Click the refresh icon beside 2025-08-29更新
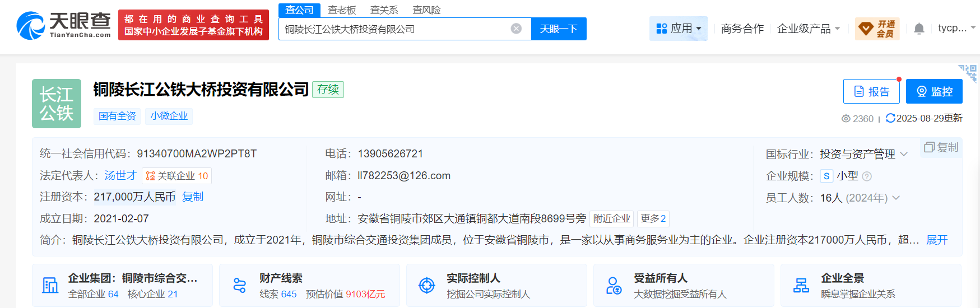The width and height of the screenshot is (980, 308). [x=890, y=118]
